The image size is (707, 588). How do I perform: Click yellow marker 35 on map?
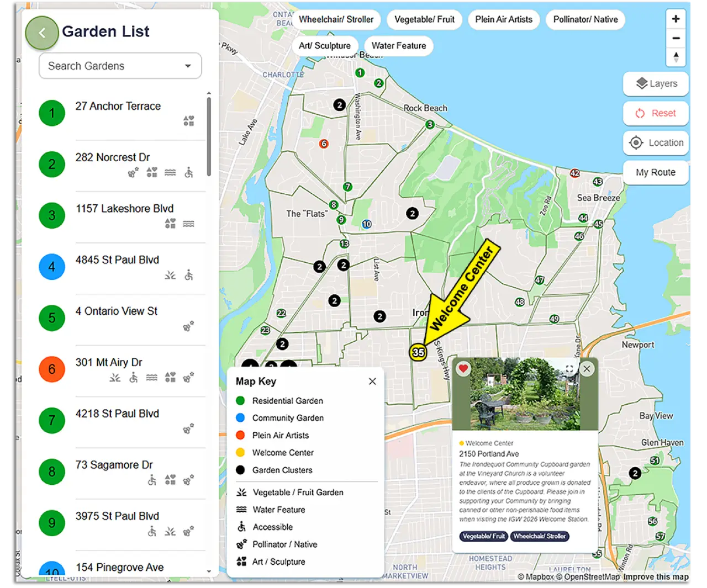418,352
